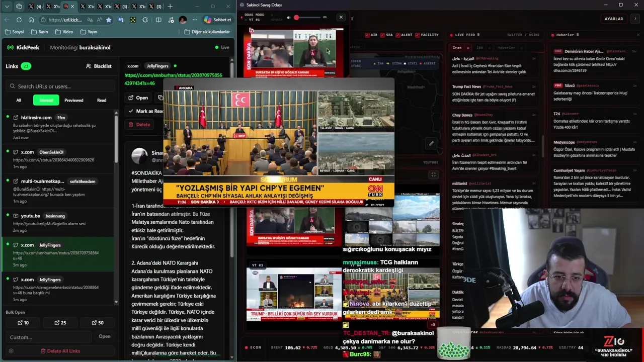The width and height of the screenshot is (644, 362).
Task: Click the KickPeek settings gear icon
Action: tap(11, 351)
